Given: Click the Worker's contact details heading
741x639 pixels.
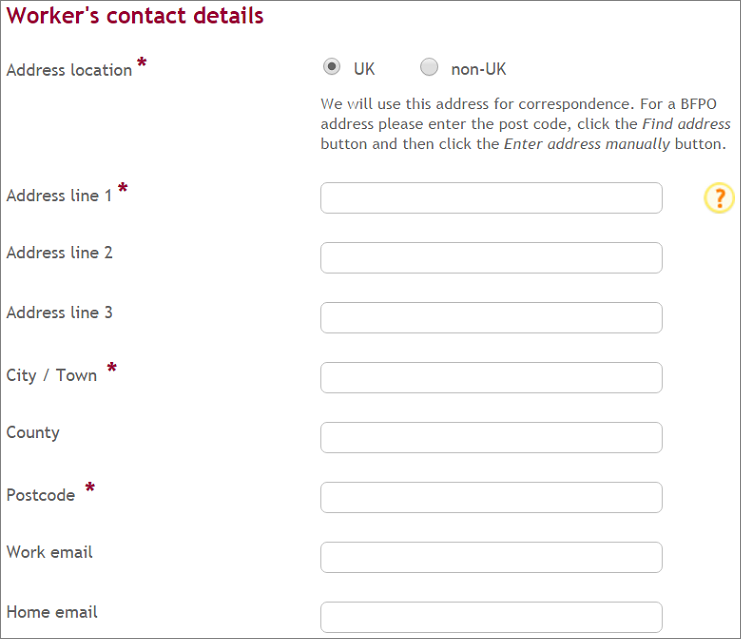Looking at the screenshot, I should (135, 16).
